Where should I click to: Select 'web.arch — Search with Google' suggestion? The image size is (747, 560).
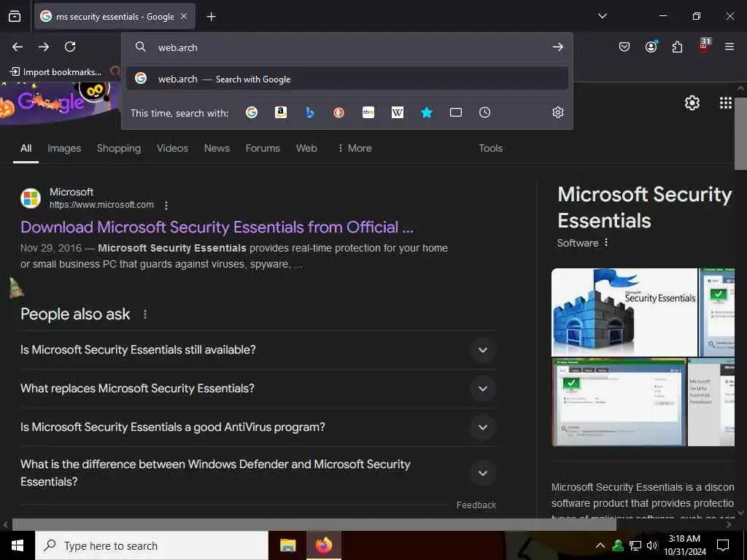[x=347, y=79]
